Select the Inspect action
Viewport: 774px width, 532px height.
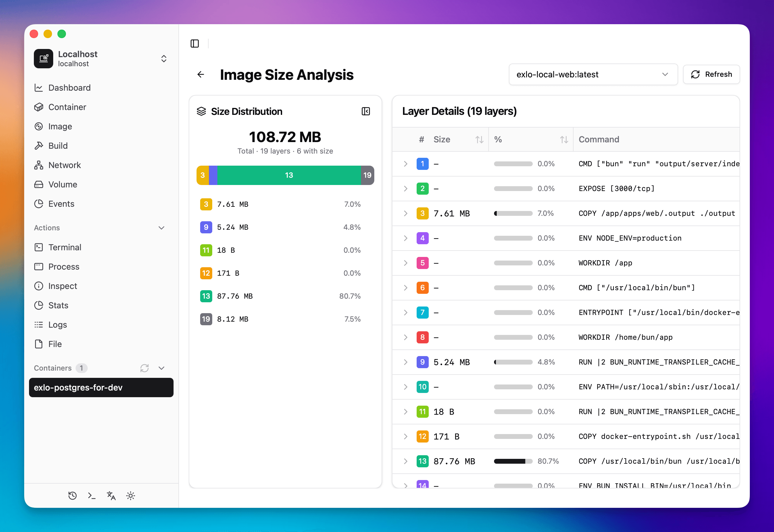coord(63,286)
